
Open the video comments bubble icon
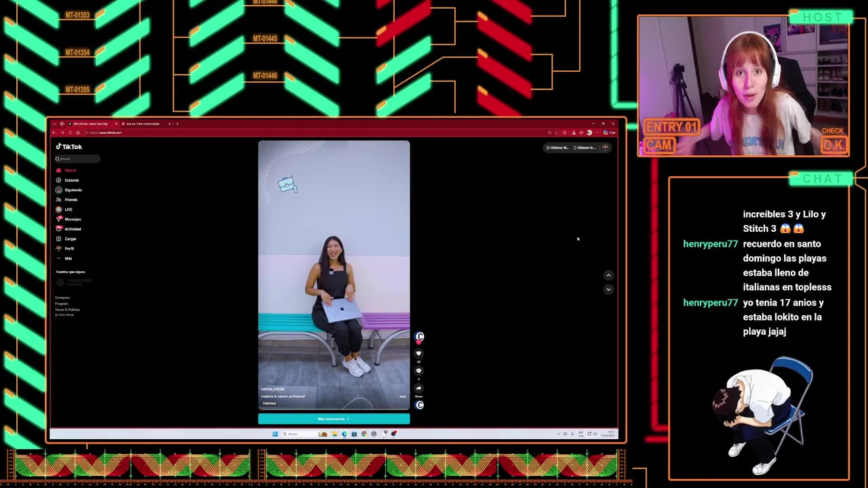[418, 371]
